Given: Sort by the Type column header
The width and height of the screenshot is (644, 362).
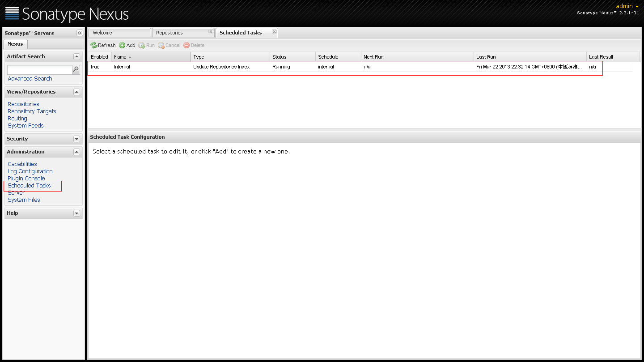Looking at the screenshot, I should pyautogui.click(x=230, y=57).
